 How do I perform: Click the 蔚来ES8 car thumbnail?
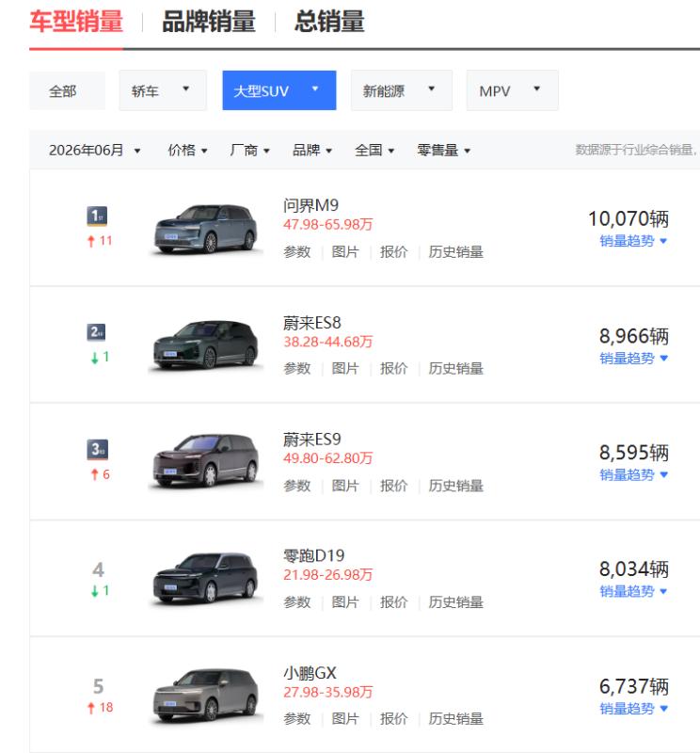coord(205,345)
